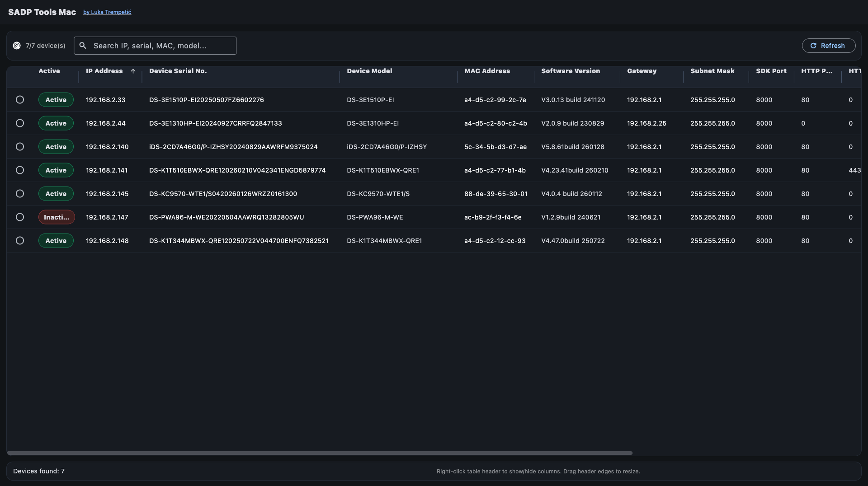Focus the Search IP, serial, MAC, model field
868x486 pixels.
tap(155, 46)
